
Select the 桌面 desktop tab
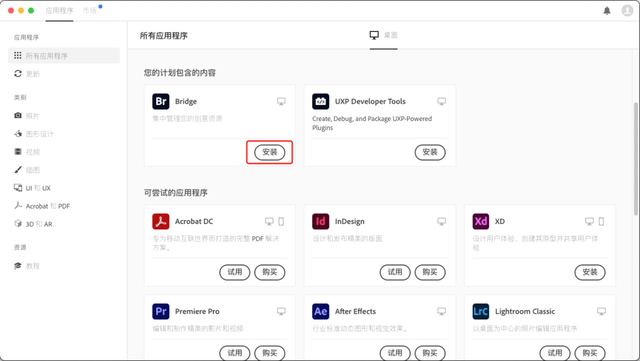384,35
